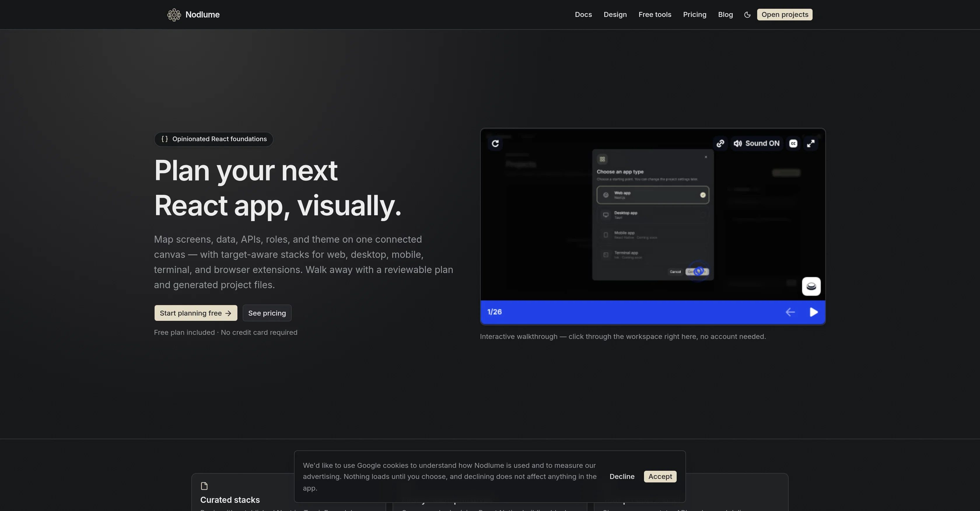Click the Nodlume logo icon
Image resolution: width=980 pixels, height=511 pixels.
click(x=174, y=15)
